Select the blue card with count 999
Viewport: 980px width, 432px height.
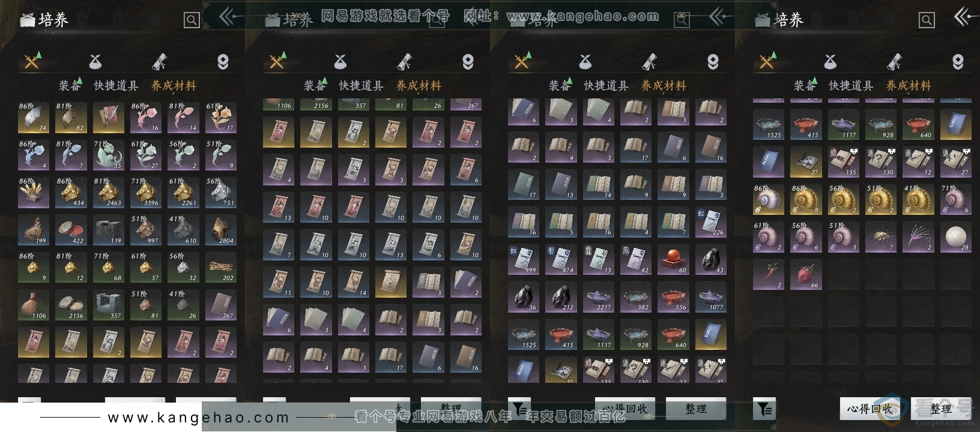pyautogui.click(x=524, y=259)
